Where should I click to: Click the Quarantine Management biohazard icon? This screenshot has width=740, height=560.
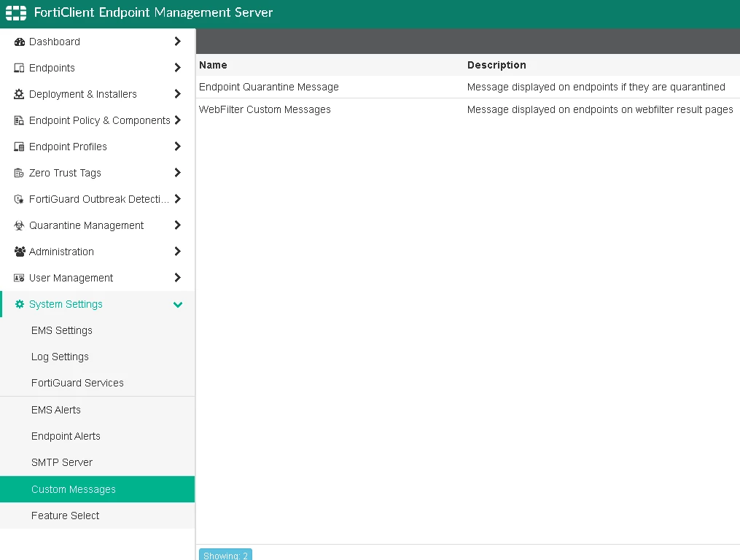19,226
